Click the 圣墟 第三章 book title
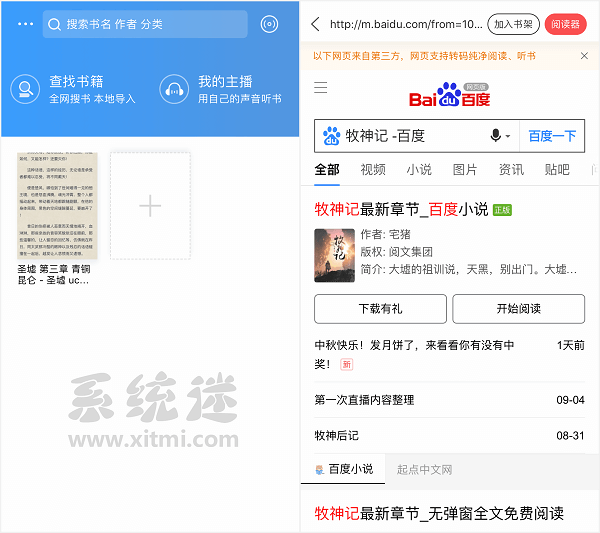This screenshot has width=600, height=533. coord(54,274)
